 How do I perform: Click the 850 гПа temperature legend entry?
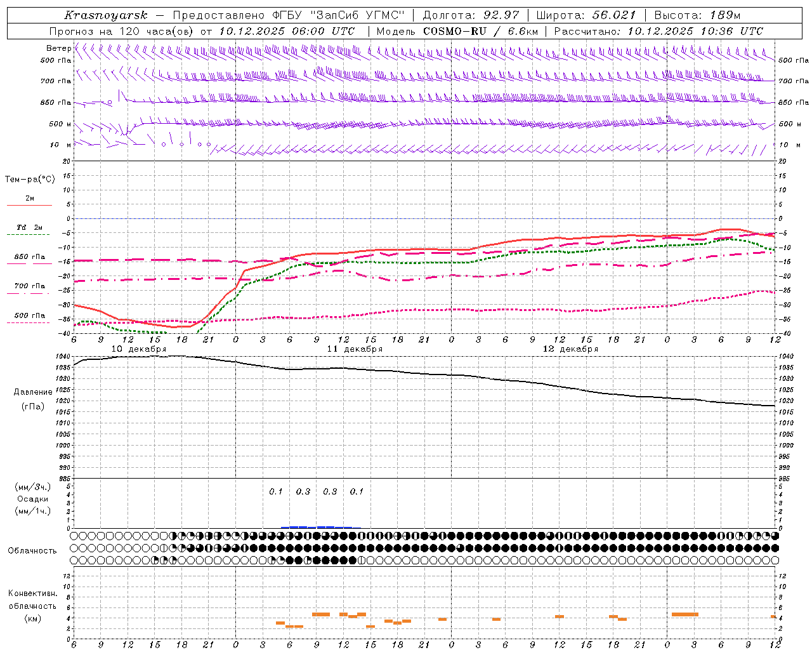(x=30, y=256)
